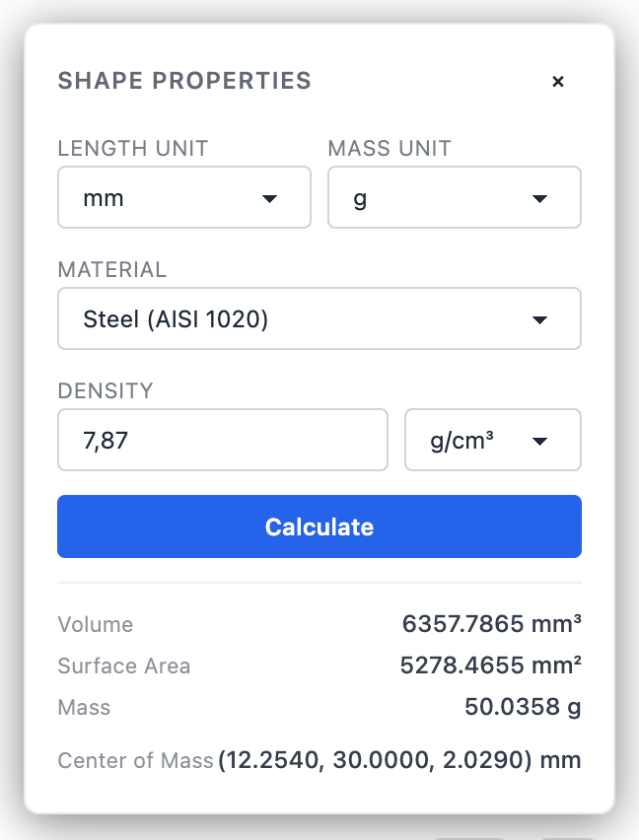
Task: Click the LENGTH UNIT field label
Action: click(x=133, y=149)
